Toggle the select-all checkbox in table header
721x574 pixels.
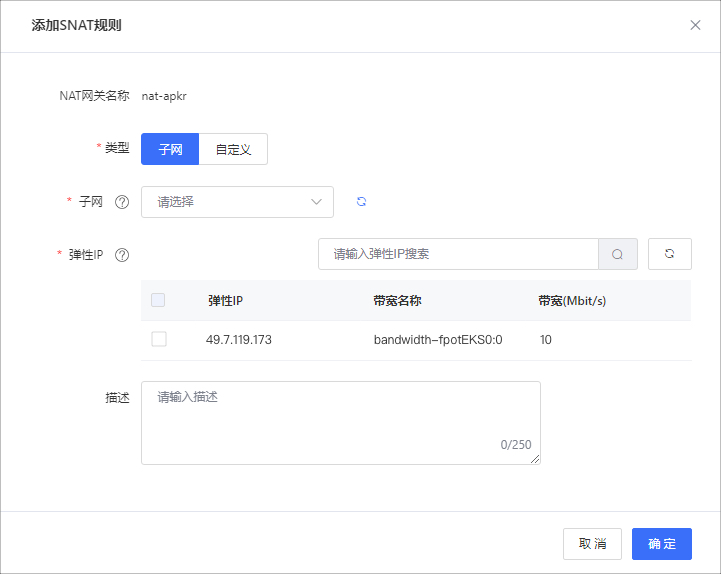[158, 300]
